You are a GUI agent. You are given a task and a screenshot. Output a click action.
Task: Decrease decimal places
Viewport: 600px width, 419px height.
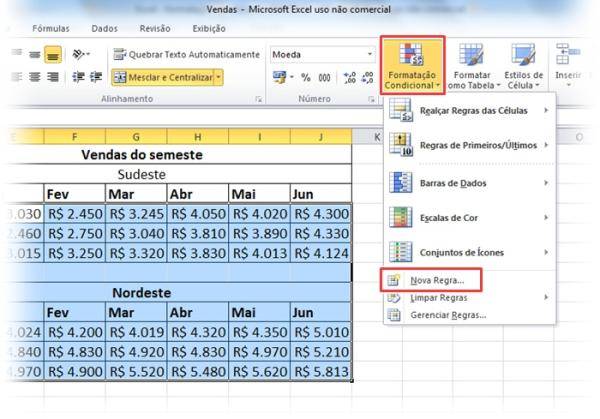(368, 78)
